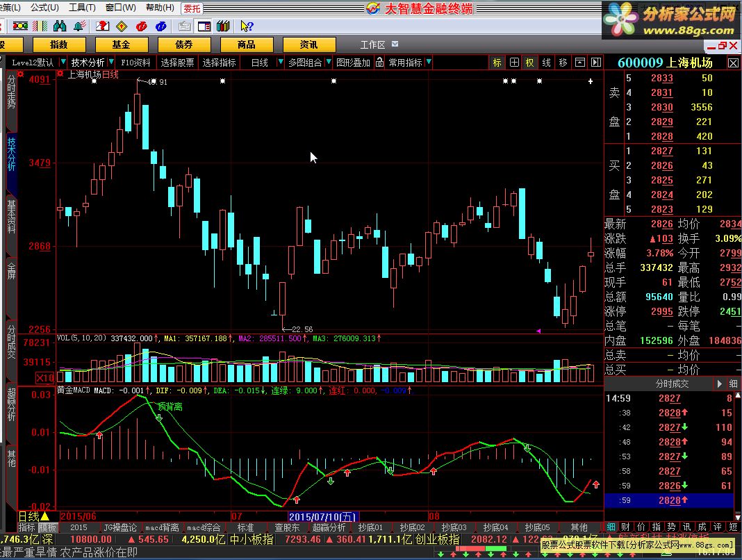Click the 预背离 label in MACD

170,406
